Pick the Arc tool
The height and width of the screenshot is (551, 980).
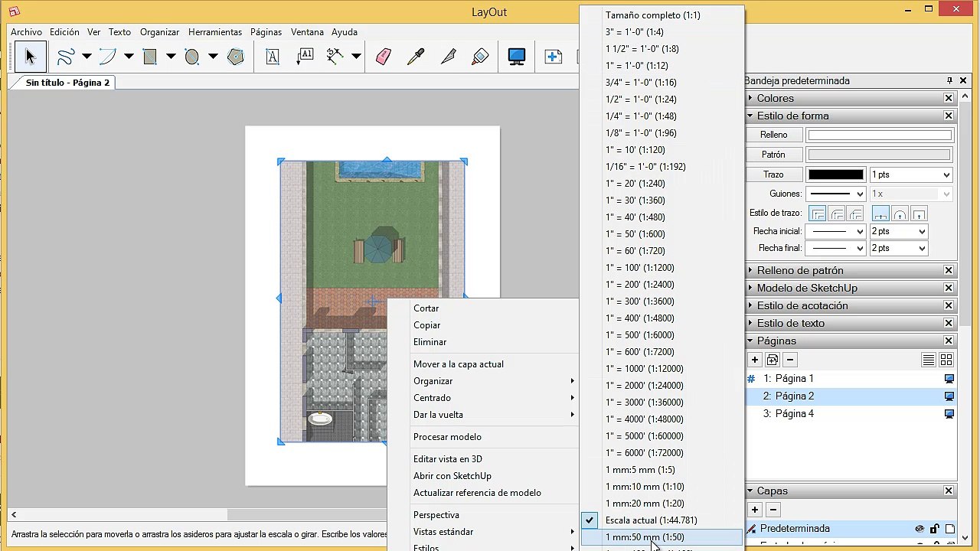tap(107, 57)
